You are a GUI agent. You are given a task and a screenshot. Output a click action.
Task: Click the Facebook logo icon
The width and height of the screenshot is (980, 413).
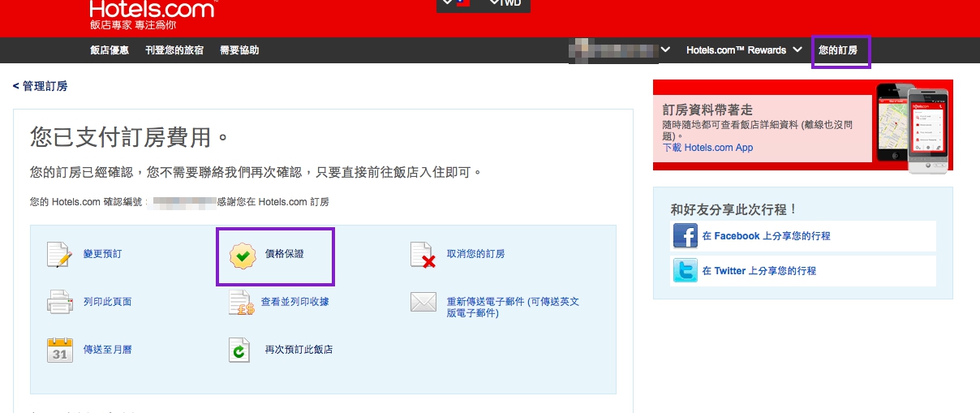click(686, 236)
